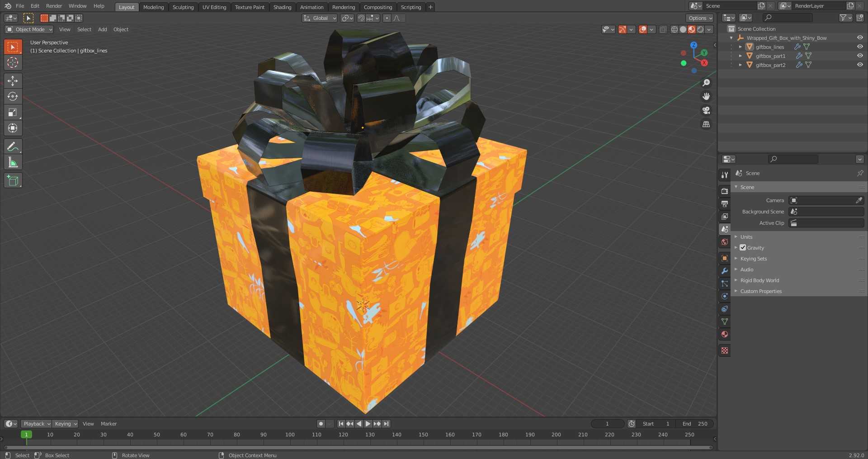Open the Object properties tab
Screen dimensions: 868x459
(725, 258)
